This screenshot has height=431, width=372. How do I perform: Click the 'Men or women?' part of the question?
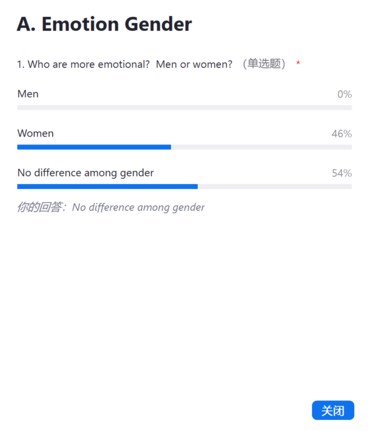click(x=194, y=64)
